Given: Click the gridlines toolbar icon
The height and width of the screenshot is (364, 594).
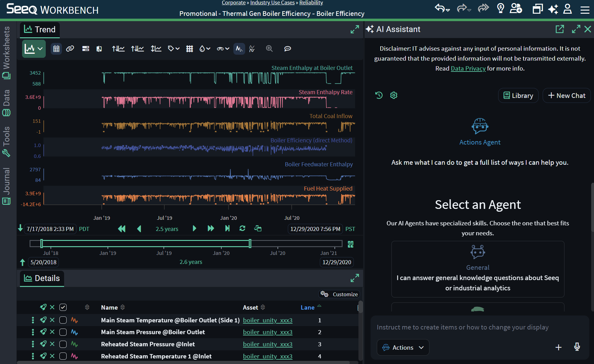Looking at the screenshot, I should 189,49.
